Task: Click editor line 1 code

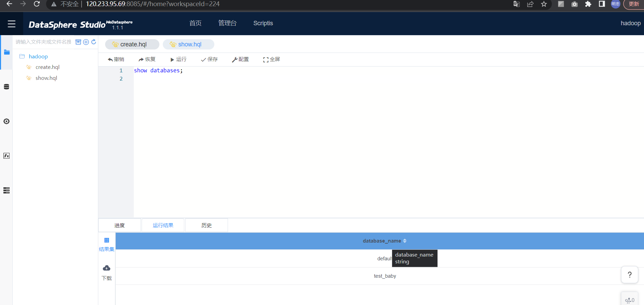Action: tap(158, 71)
